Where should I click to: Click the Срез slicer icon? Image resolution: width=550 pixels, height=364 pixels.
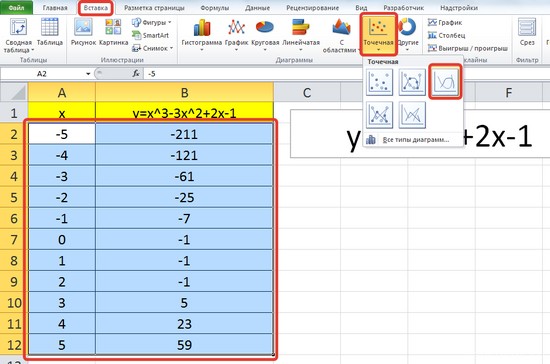tap(527, 32)
